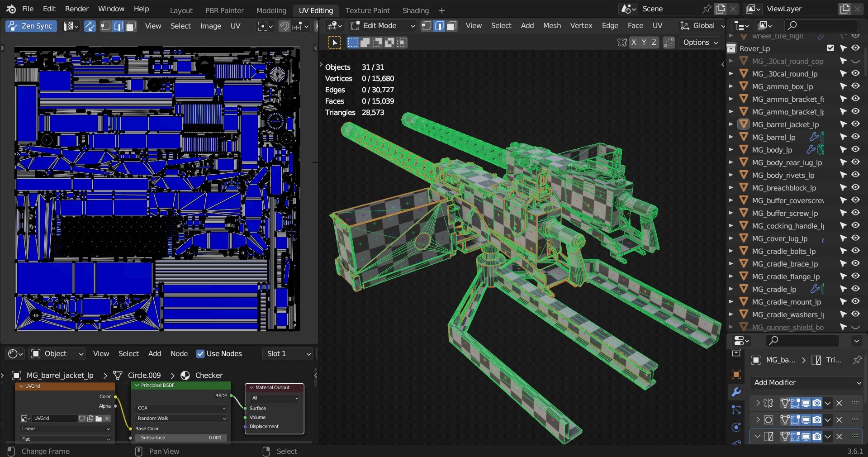Viewport: 868px width, 457px height.
Task: Open the Modifiers wrench properties tab
Action: point(736,392)
